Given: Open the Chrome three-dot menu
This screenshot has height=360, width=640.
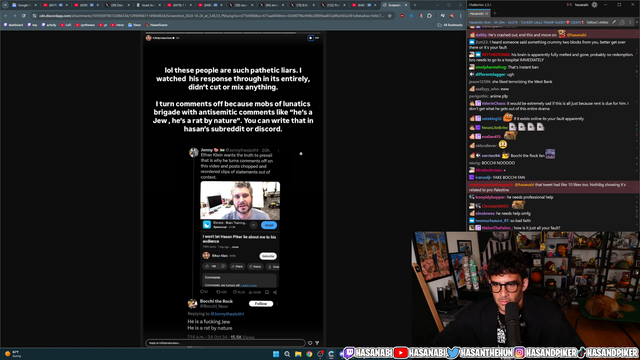Looking at the screenshot, I should click(x=460, y=16).
